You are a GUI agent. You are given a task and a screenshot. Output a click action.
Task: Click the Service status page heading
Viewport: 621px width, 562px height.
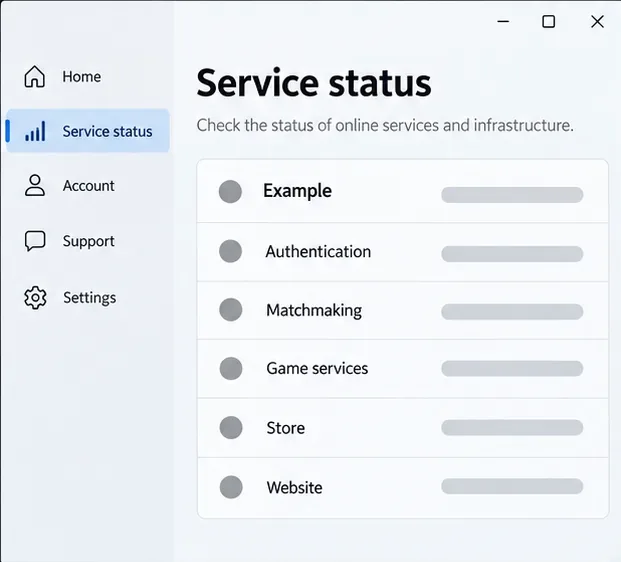tap(314, 83)
